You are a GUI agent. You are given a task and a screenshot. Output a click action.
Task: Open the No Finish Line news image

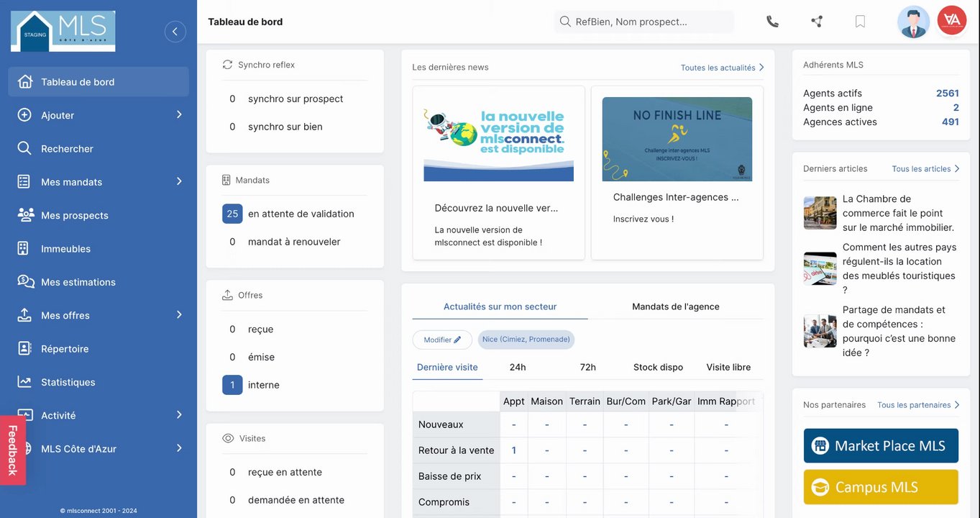(677, 140)
